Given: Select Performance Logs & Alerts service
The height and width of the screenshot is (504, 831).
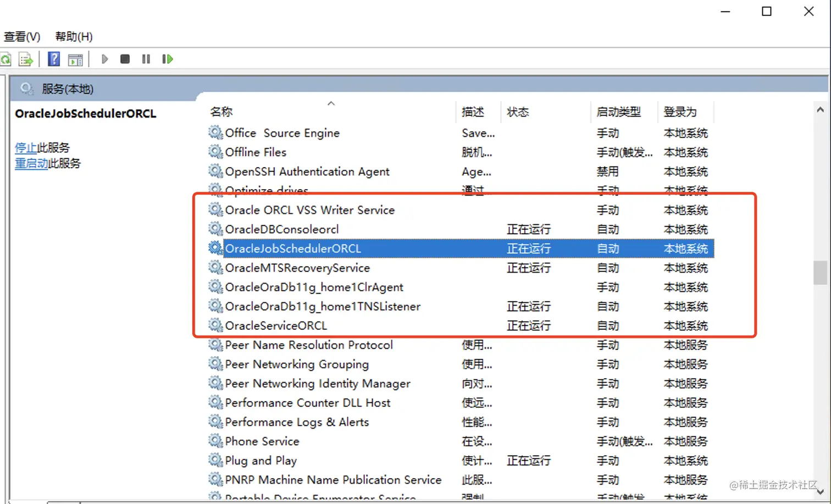Looking at the screenshot, I should (461, 422).
